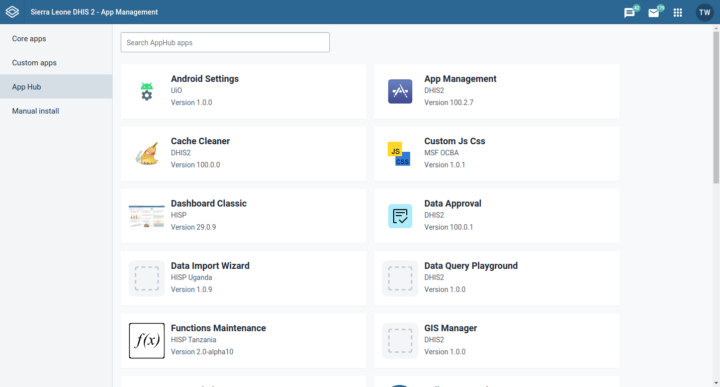This screenshot has width=720, height=387.
Task: Click the Dashboard Classic thumbnail
Action: point(146,216)
